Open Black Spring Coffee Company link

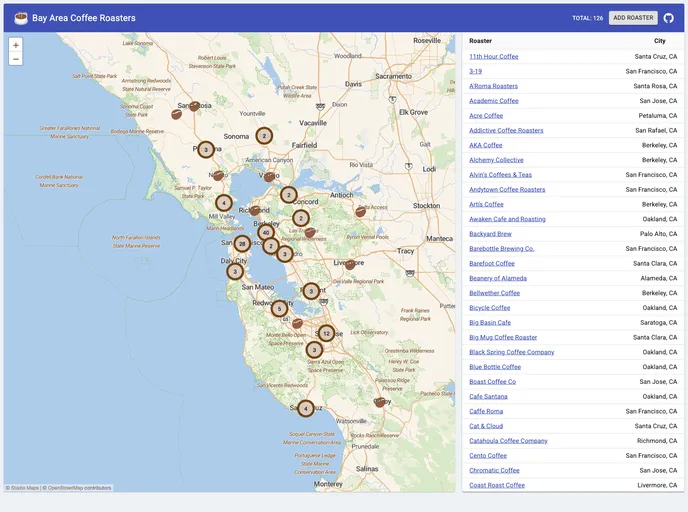click(x=512, y=352)
